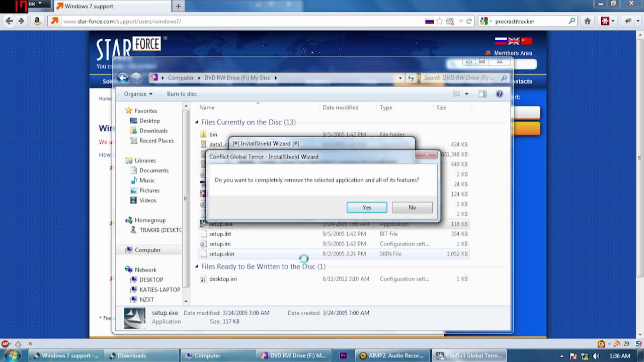Select Favorites in the navigation pane
644x362 pixels.
pos(146,111)
